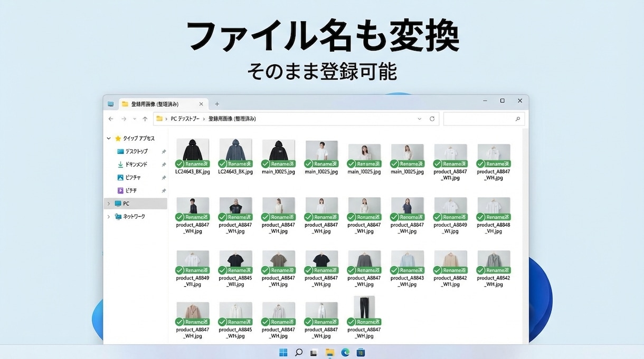Click the folder icon in the address bar
Screen dimensions: 644x359
coord(159,119)
